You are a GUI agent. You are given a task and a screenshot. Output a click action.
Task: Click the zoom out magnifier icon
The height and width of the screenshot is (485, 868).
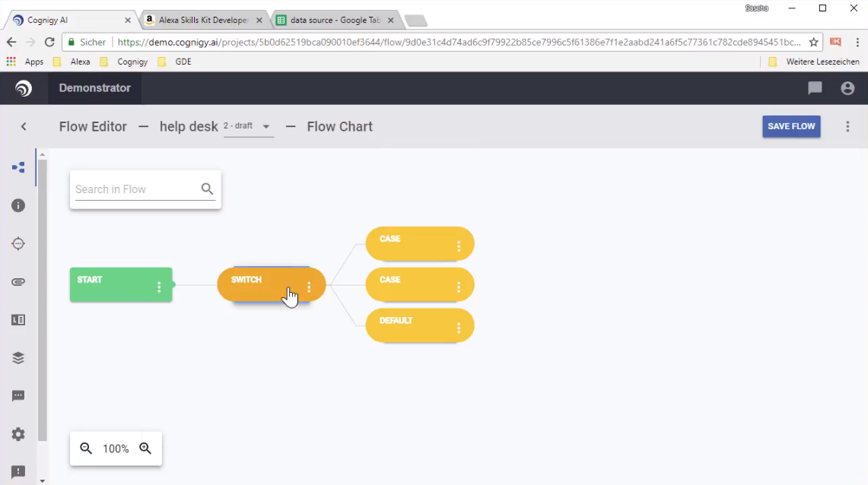click(87, 449)
